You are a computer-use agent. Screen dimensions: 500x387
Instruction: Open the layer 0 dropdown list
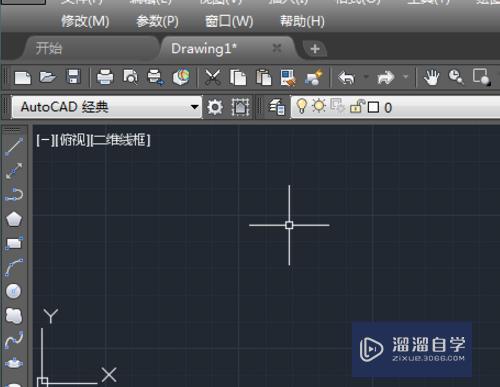pos(395,107)
